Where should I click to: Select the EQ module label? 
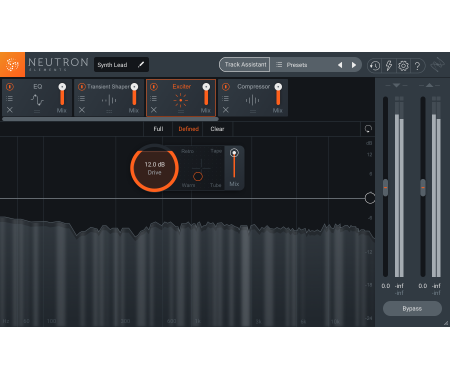pos(38,87)
